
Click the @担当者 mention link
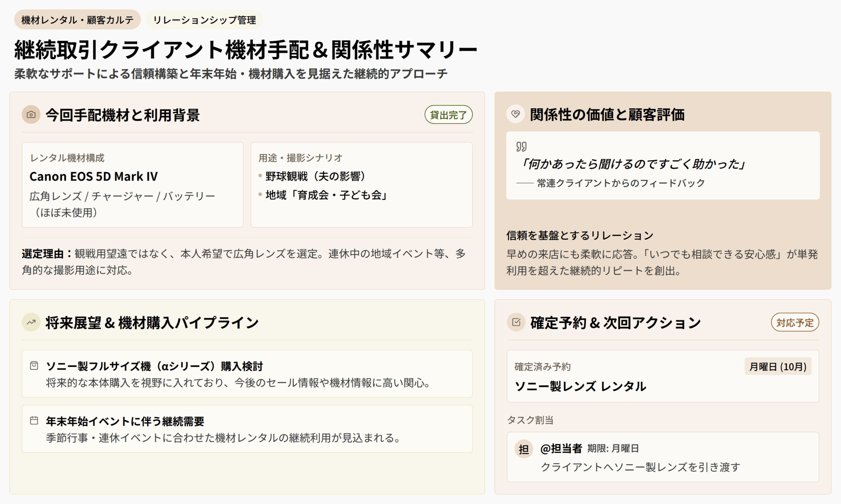tap(561, 448)
